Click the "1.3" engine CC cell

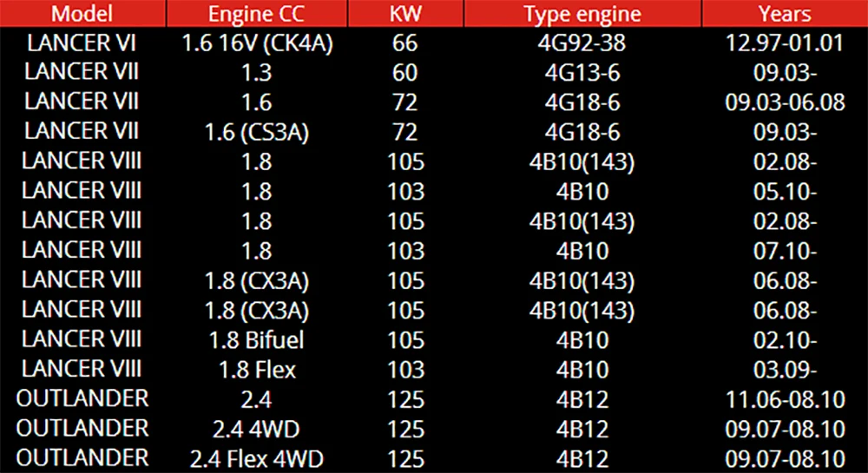click(257, 73)
